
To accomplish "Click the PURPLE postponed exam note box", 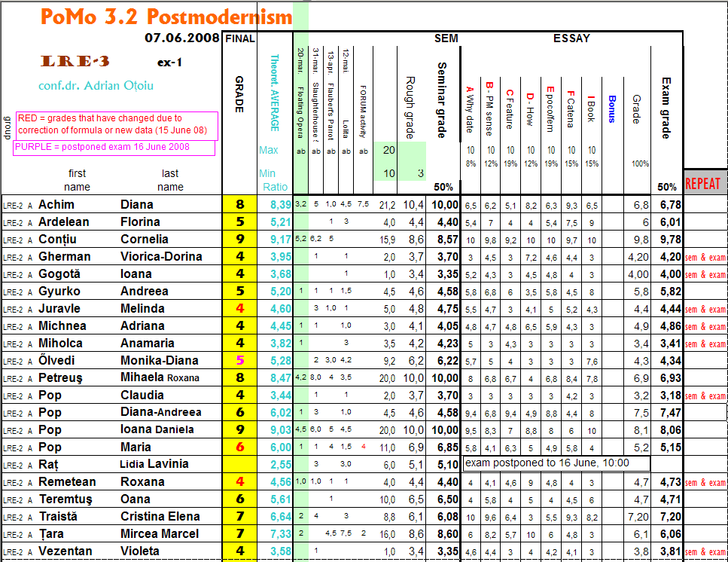I will click(114, 148).
